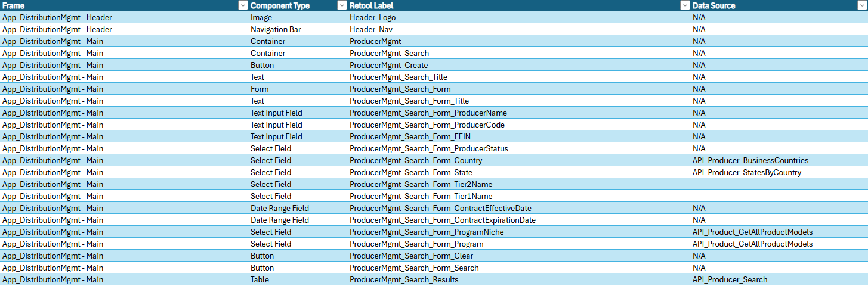The height and width of the screenshot is (286, 868).
Task: Select the API_Producer_Search data source cell
Action: (x=779, y=279)
